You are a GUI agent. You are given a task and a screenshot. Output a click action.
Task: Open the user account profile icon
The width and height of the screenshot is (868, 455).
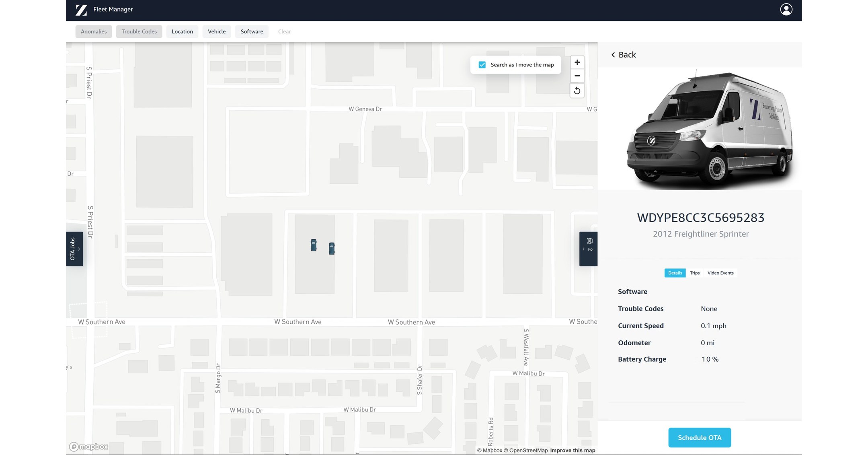pos(786,9)
